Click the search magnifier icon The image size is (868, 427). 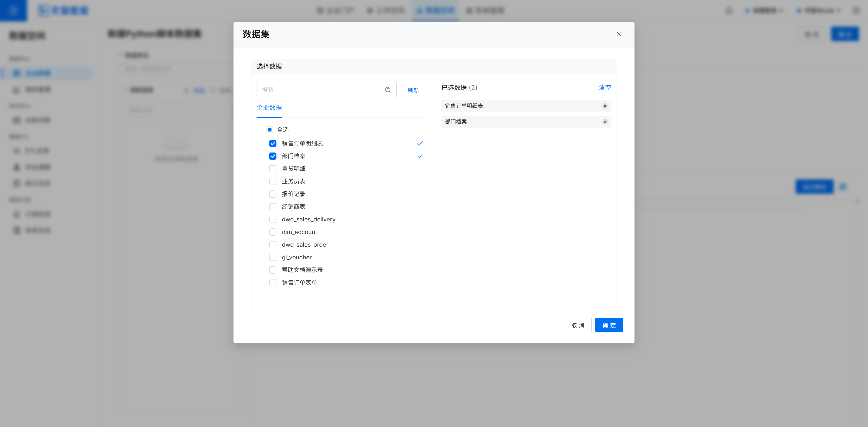click(x=388, y=90)
